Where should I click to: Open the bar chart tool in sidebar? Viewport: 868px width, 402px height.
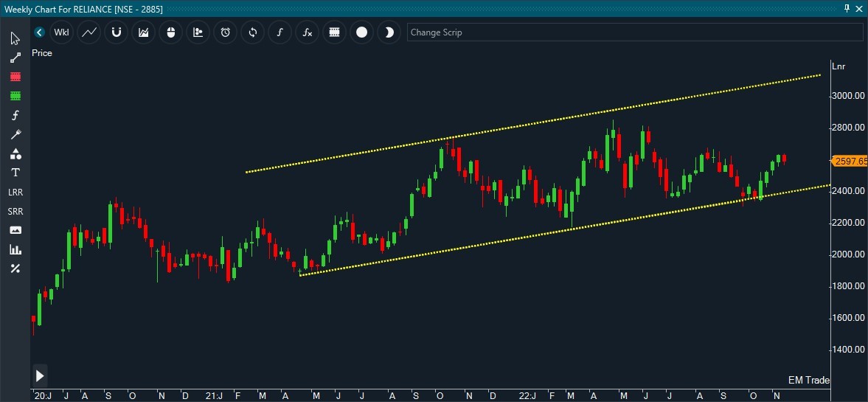coord(15,250)
